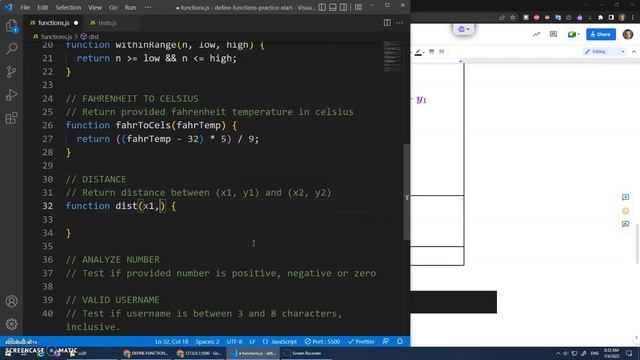Viewport: 640px width, 360px height.
Task: Open the feedback icon in the status bar
Action: pos(385,342)
